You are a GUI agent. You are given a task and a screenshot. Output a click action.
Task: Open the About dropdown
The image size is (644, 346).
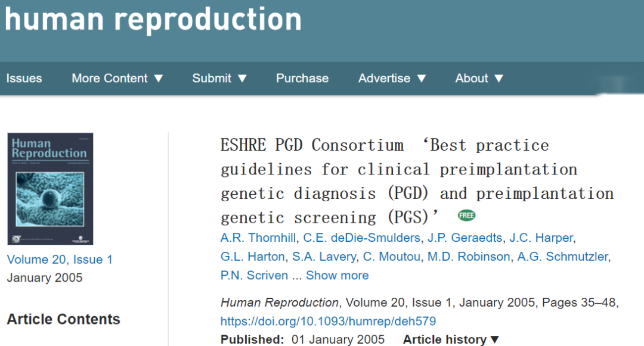point(479,78)
